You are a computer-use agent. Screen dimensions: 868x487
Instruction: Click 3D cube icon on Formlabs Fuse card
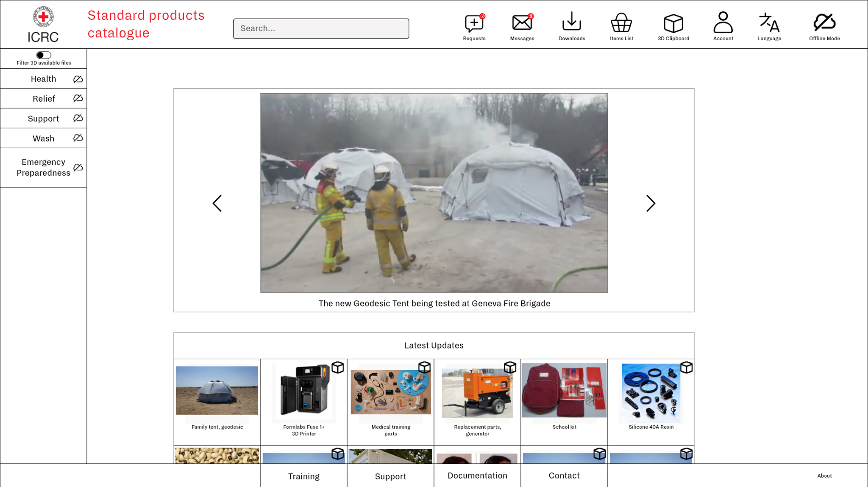click(337, 367)
